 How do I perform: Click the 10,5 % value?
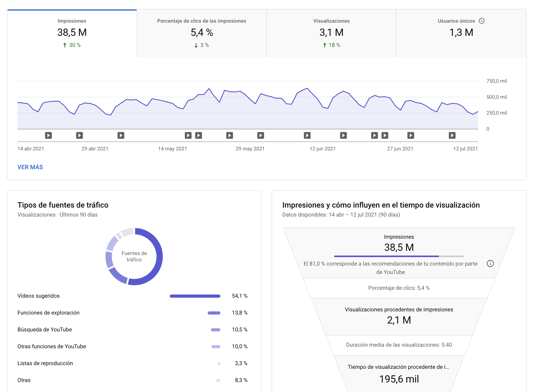coord(240,330)
